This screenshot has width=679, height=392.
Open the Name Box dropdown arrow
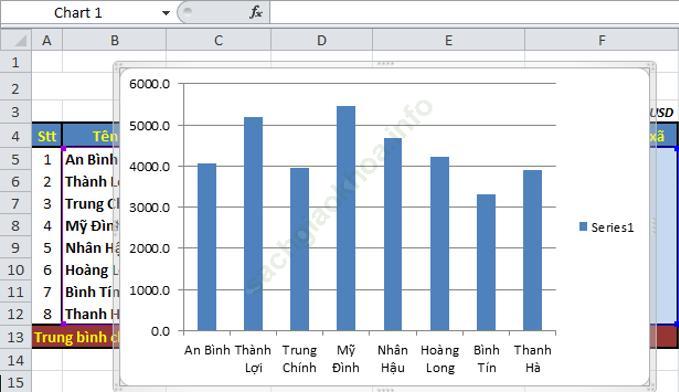click(165, 13)
